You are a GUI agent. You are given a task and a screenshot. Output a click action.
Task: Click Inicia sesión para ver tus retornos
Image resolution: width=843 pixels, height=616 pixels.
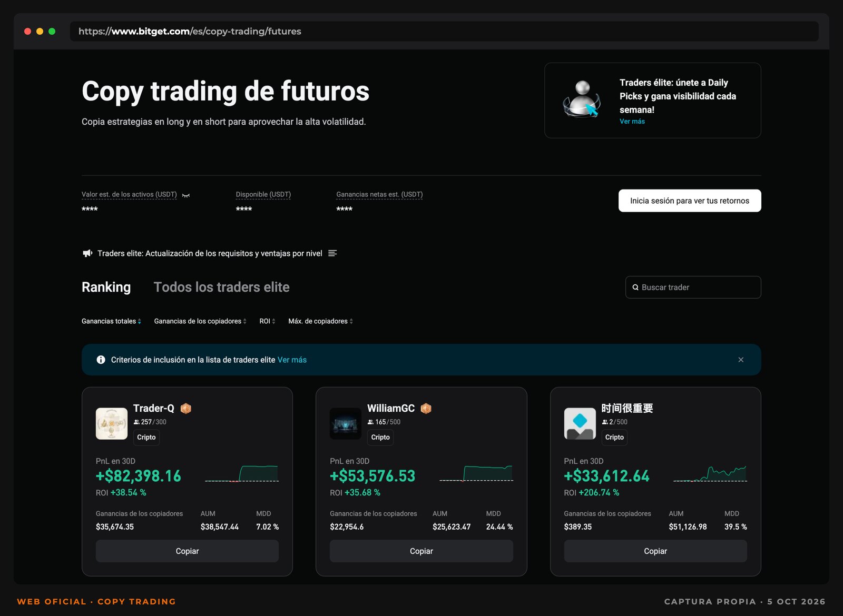(x=690, y=201)
